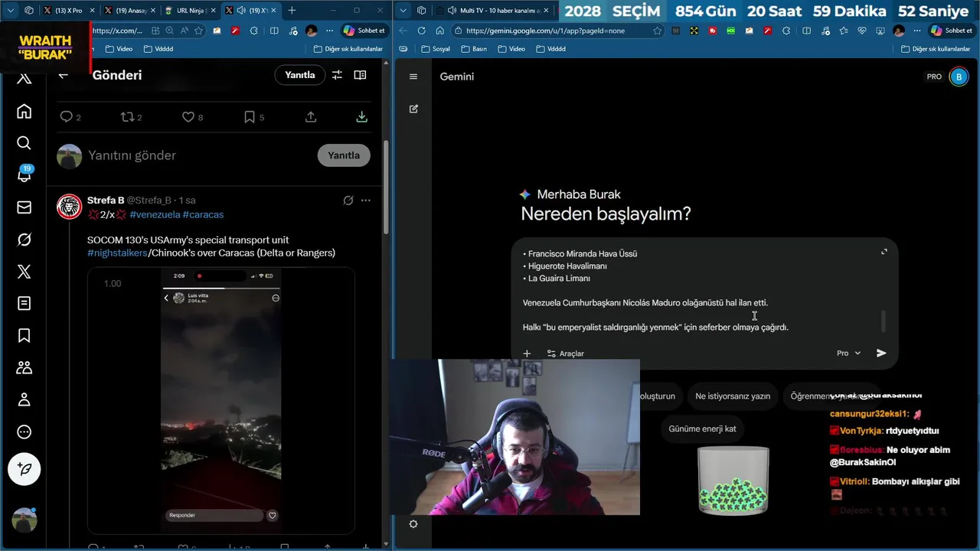980x551 pixels.
Task: Open Basın bookmarks folder in right browser
Action: click(x=473, y=48)
